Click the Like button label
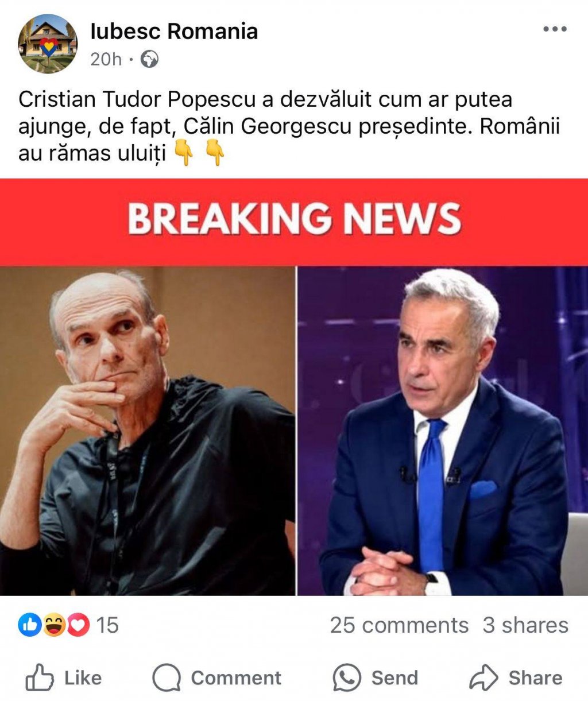Screen dimensions: 588x701 83,678
